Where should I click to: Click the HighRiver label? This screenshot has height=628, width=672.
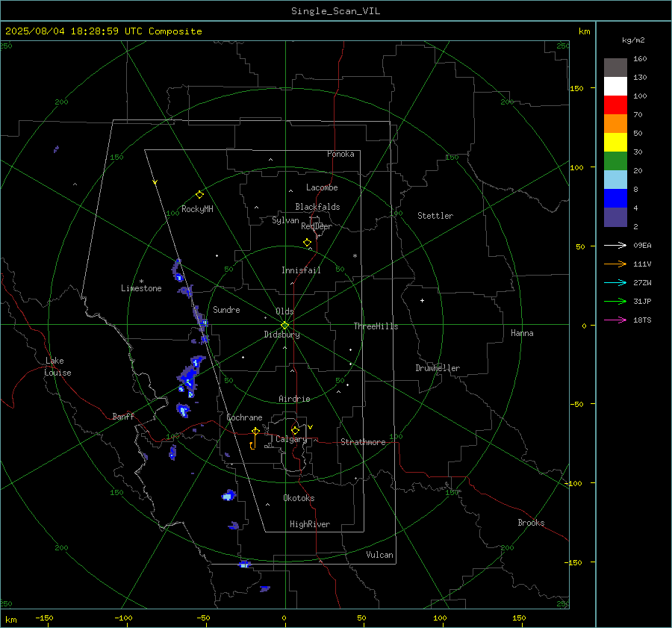pos(310,524)
